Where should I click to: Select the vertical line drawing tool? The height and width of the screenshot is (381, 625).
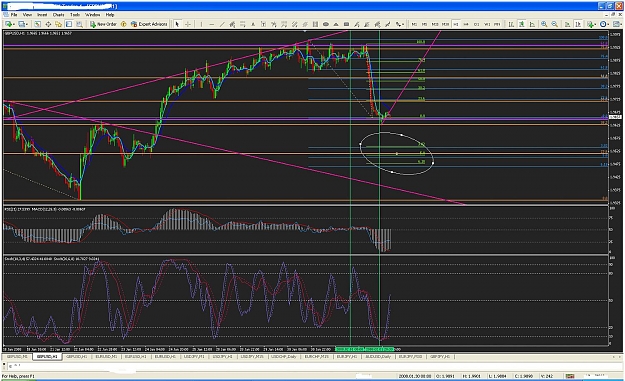tap(201, 24)
